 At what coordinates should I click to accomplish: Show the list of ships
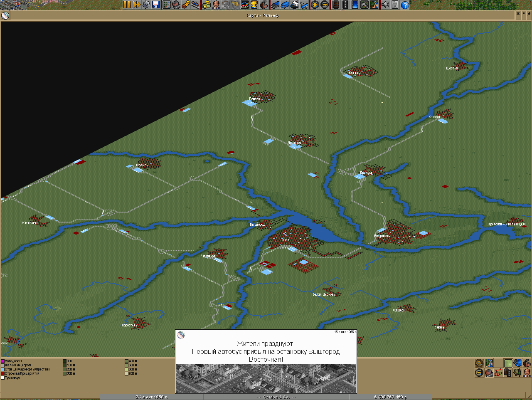coord(294,5)
